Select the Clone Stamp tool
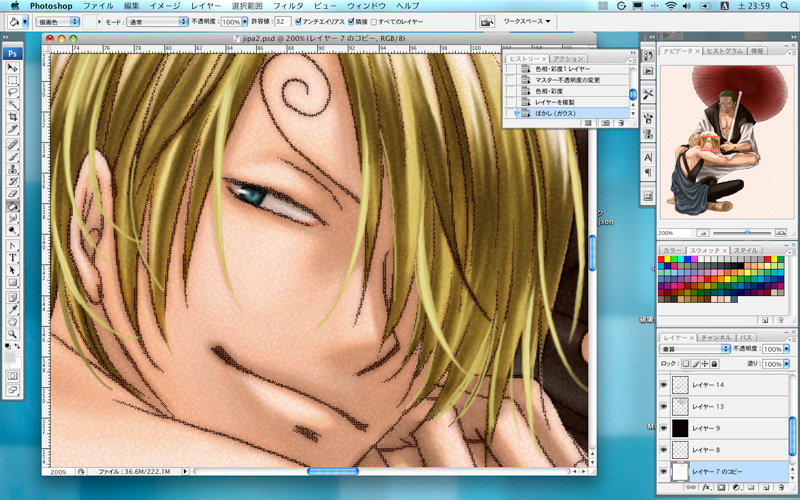Screen dimensions: 800x500 (x=12, y=169)
